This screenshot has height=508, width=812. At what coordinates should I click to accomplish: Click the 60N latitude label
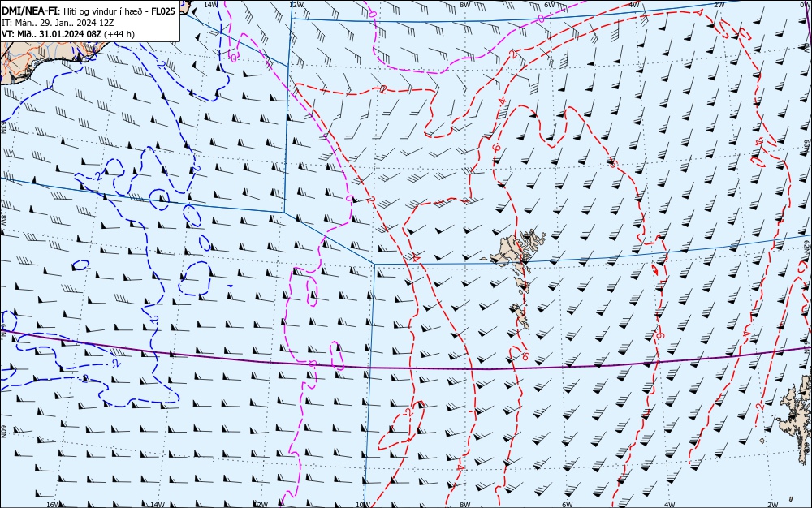point(4,432)
